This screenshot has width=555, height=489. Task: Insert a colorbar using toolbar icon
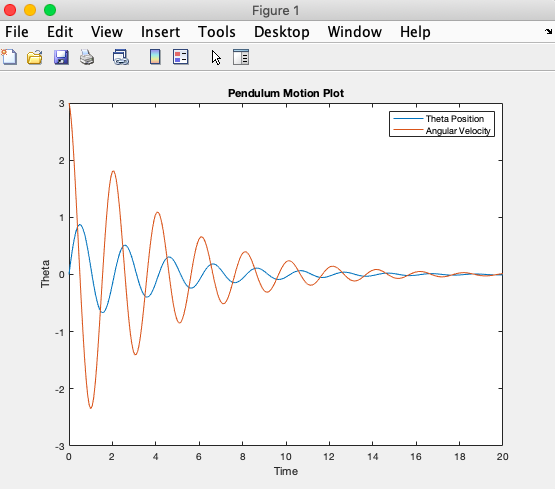pos(155,57)
